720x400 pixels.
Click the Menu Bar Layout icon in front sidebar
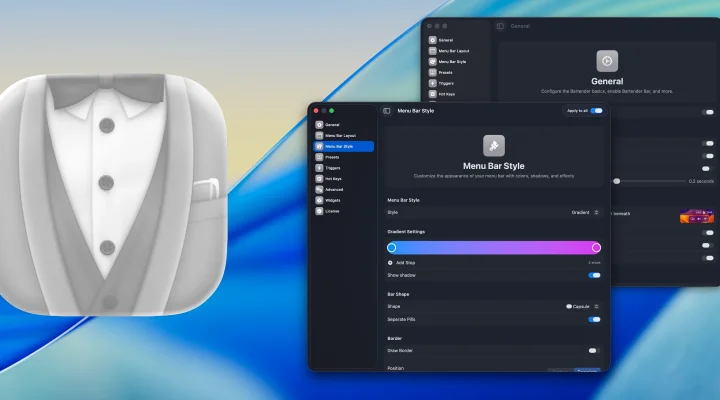pyautogui.click(x=319, y=135)
